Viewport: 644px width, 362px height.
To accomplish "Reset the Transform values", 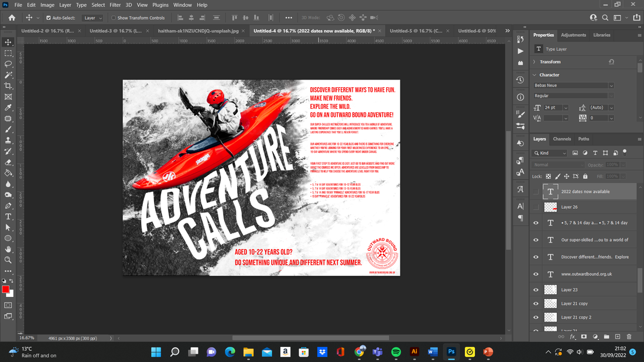I will [611, 62].
